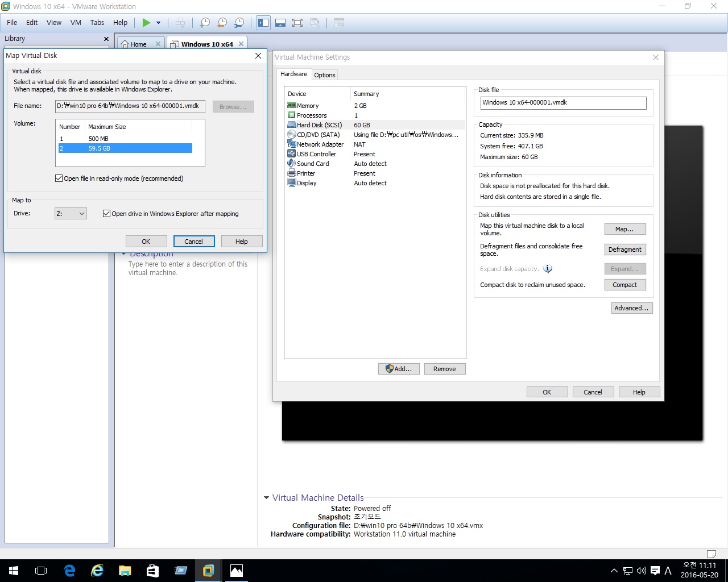
Task: Open the power options dropdown arrow
Action: [159, 23]
